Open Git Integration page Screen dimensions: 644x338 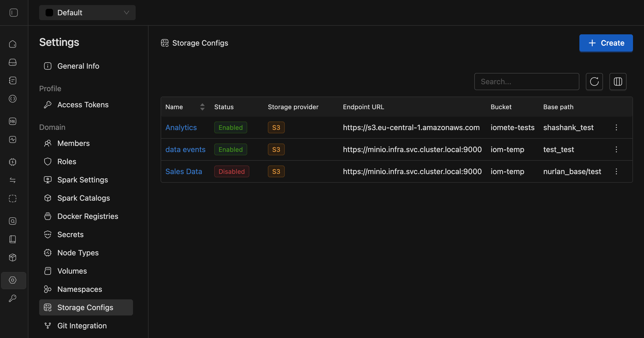tap(86, 326)
